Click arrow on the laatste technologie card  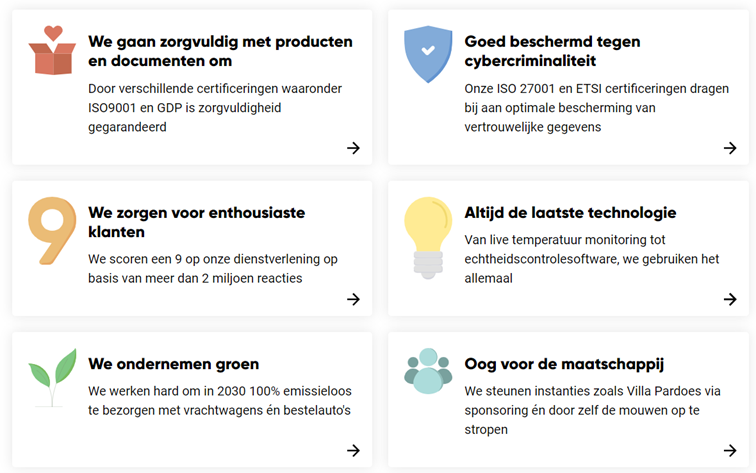730,299
